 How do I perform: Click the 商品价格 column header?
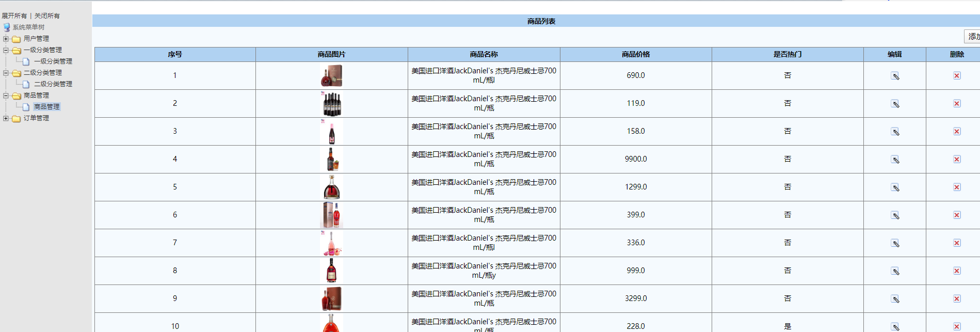pyautogui.click(x=636, y=54)
